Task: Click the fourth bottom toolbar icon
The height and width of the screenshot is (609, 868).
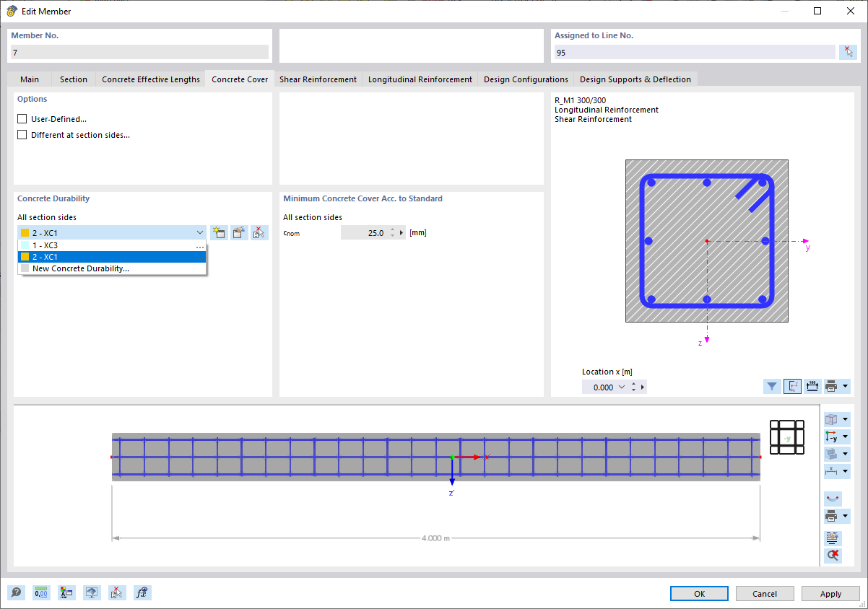Action: tap(92, 593)
